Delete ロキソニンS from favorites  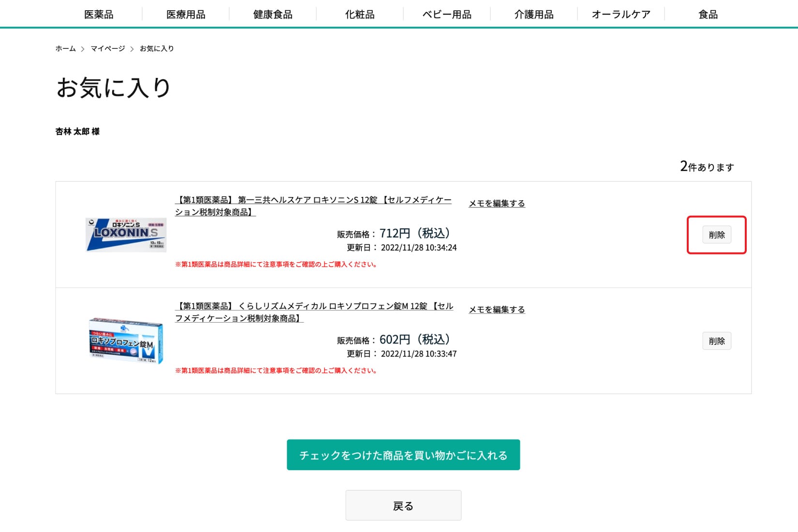[x=716, y=235]
